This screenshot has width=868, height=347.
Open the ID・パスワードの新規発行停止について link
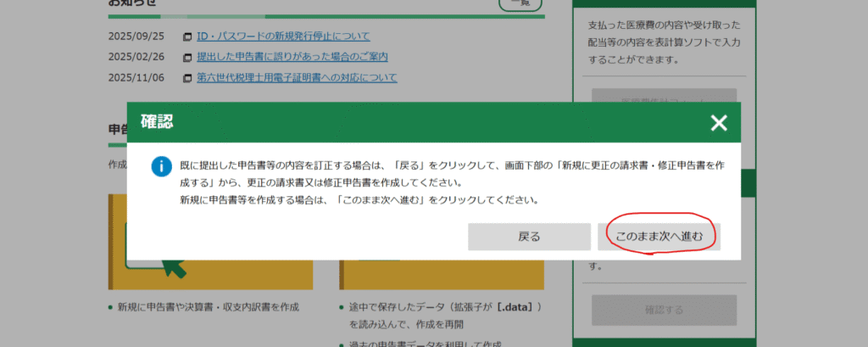point(283,36)
